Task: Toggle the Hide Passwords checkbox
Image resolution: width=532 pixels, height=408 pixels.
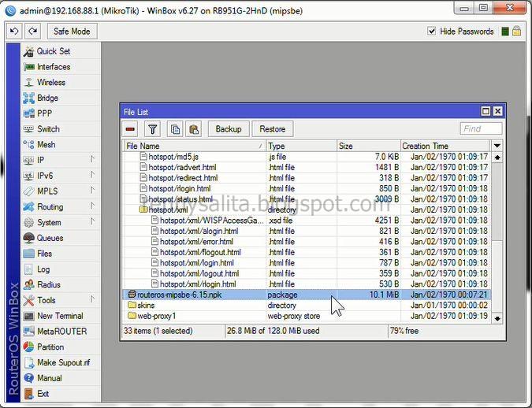Action: (x=431, y=32)
